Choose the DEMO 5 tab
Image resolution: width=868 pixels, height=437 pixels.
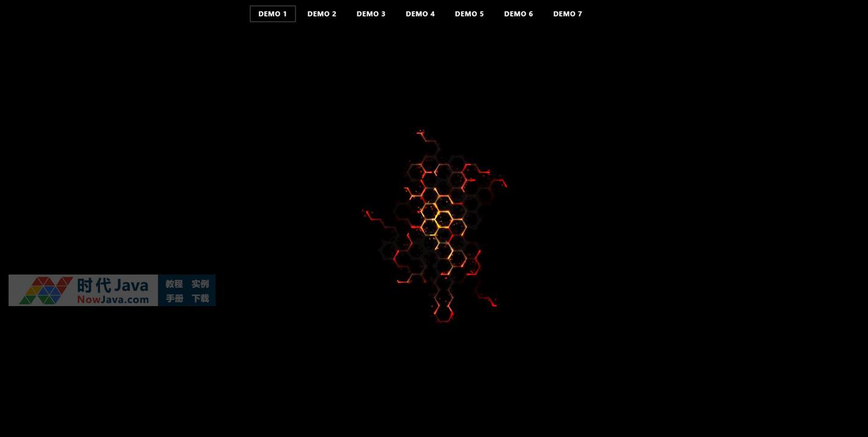(x=469, y=14)
